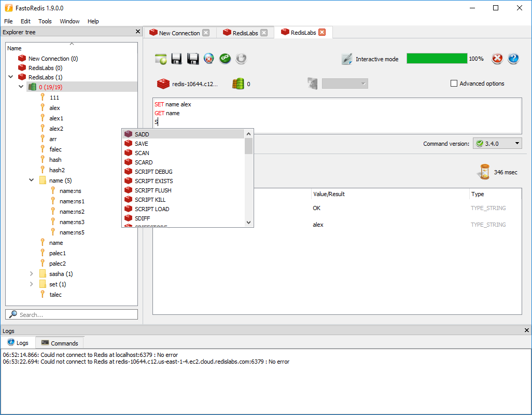Collapse the name (5) folder
The height and width of the screenshot is (415, 532).
32,180
